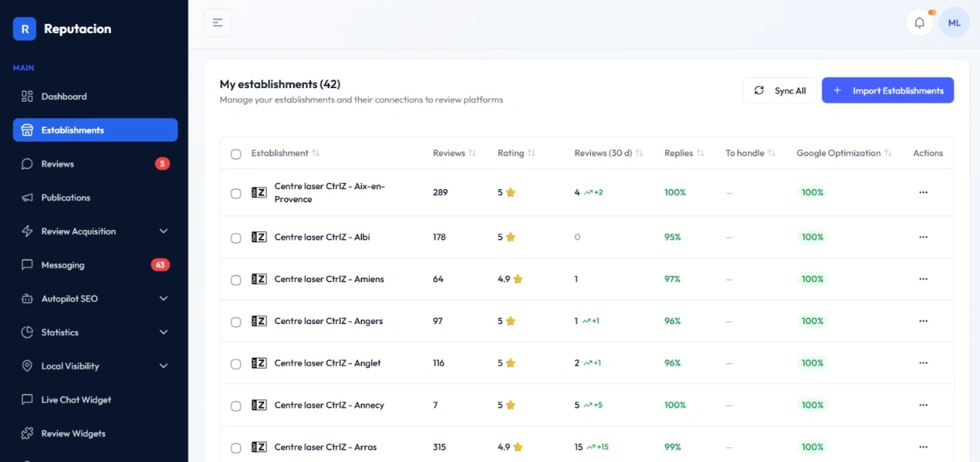This screenshot has width=980, height=462.
Task: Click the Autopilot SEO robot icon
Action: 27,299
